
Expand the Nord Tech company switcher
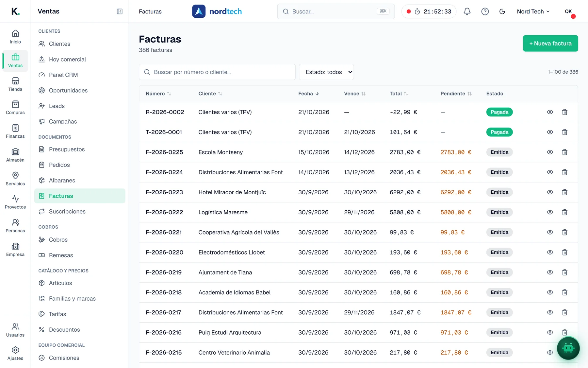point(533,11)
